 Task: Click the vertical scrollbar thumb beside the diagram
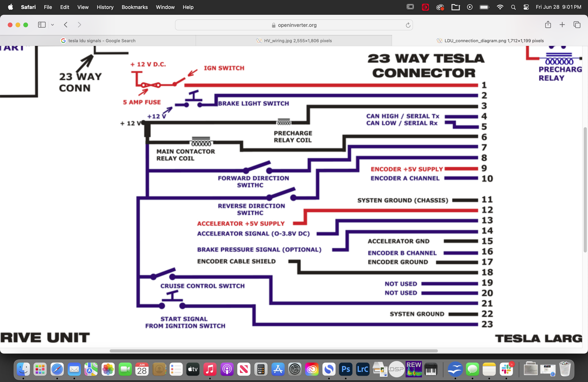point(585,190)
